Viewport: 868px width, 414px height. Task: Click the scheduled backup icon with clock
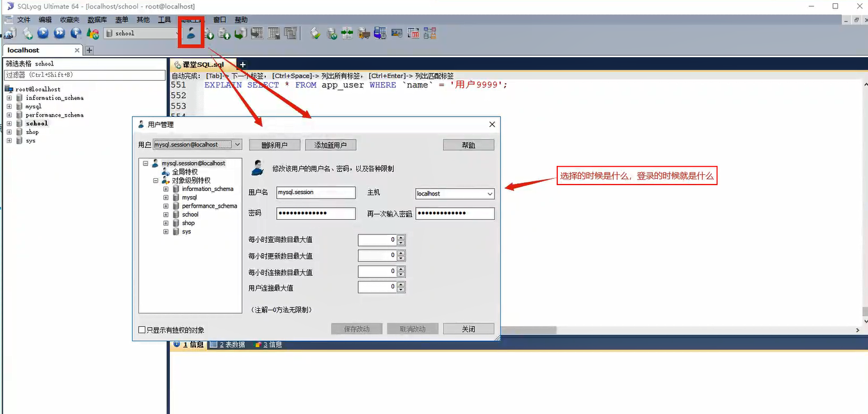(379, 33)
